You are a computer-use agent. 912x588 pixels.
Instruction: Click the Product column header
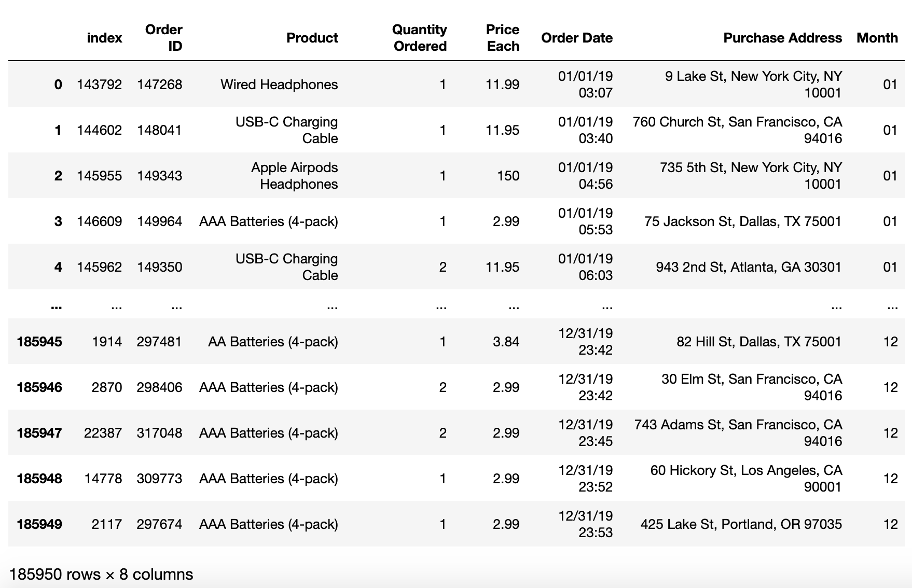coord(312,38)
